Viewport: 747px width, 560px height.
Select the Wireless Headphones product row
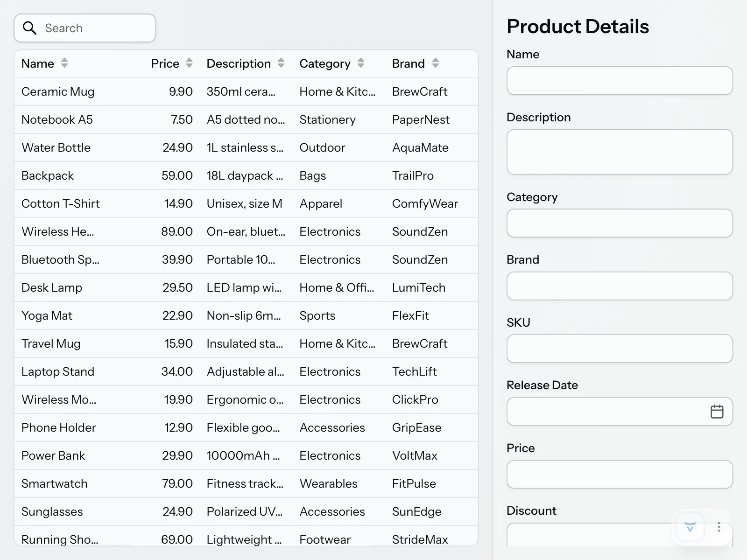click(x=246, y=231)
